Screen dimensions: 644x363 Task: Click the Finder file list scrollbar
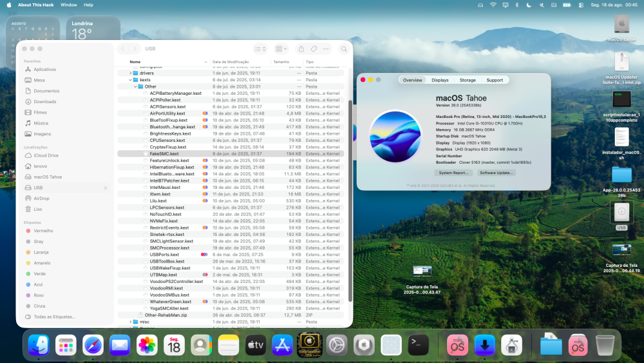[350, 201]
